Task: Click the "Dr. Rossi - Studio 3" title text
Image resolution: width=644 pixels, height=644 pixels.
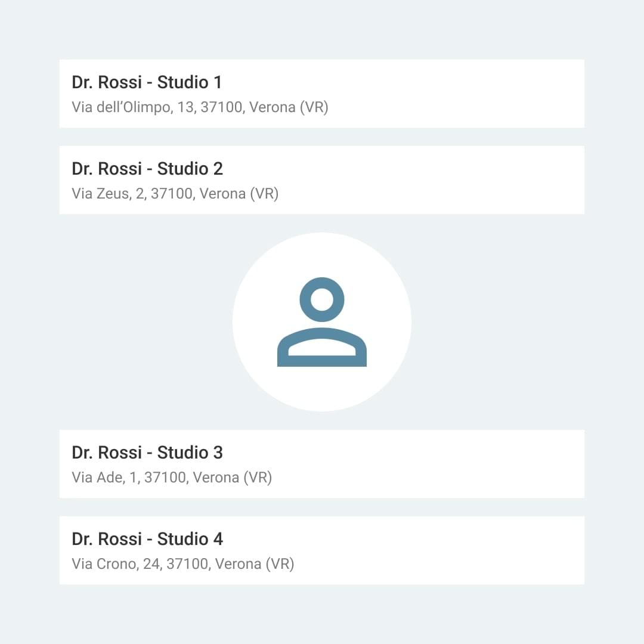Action: [x=147, y=453]
